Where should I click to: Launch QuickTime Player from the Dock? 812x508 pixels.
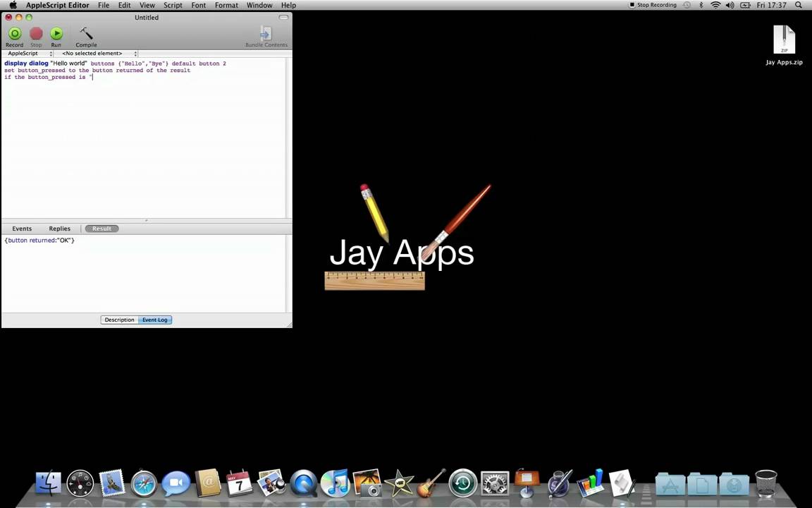pyautogui.click(x=304, y=483)
